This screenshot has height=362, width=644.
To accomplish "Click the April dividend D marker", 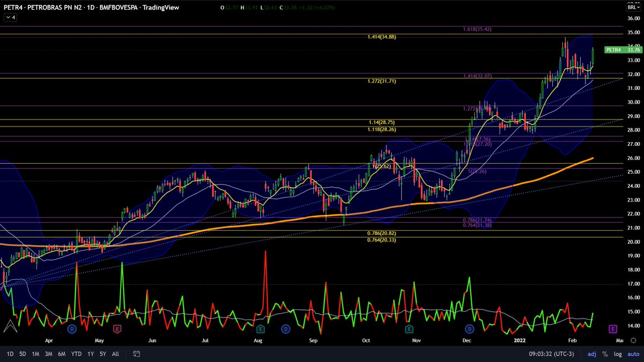I will (x=72, y=328).
